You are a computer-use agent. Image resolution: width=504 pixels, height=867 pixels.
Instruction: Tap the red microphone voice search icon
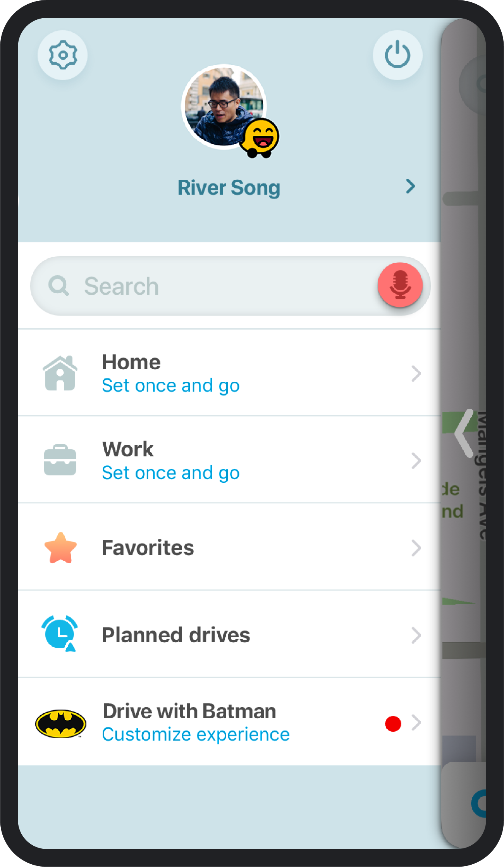pos(400,285)
